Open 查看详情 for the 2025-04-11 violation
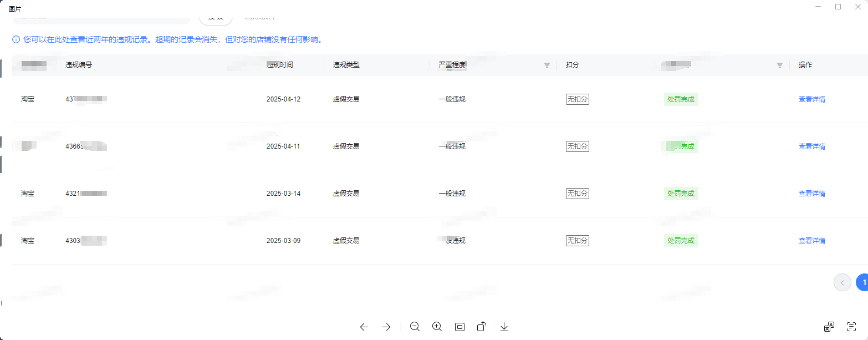 (x=811, y=146)
